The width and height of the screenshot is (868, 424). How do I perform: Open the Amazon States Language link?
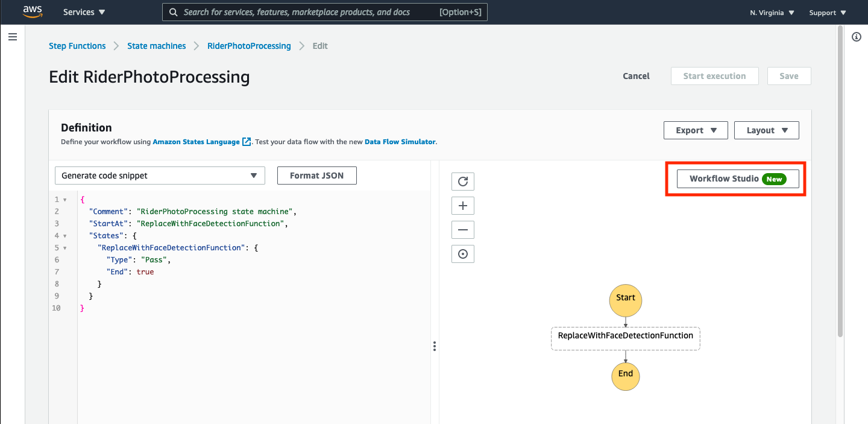[196, 142]
